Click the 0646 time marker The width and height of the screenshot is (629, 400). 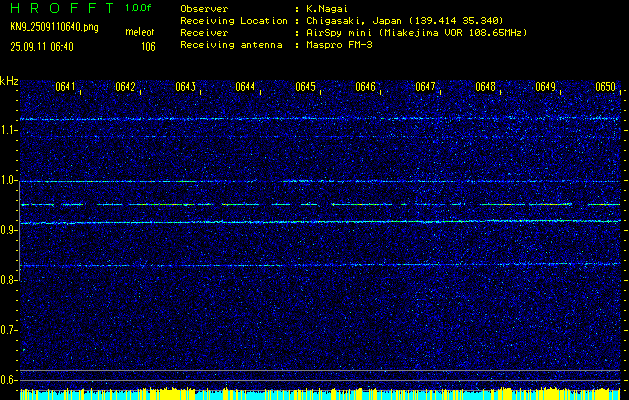tap(365, 87)
